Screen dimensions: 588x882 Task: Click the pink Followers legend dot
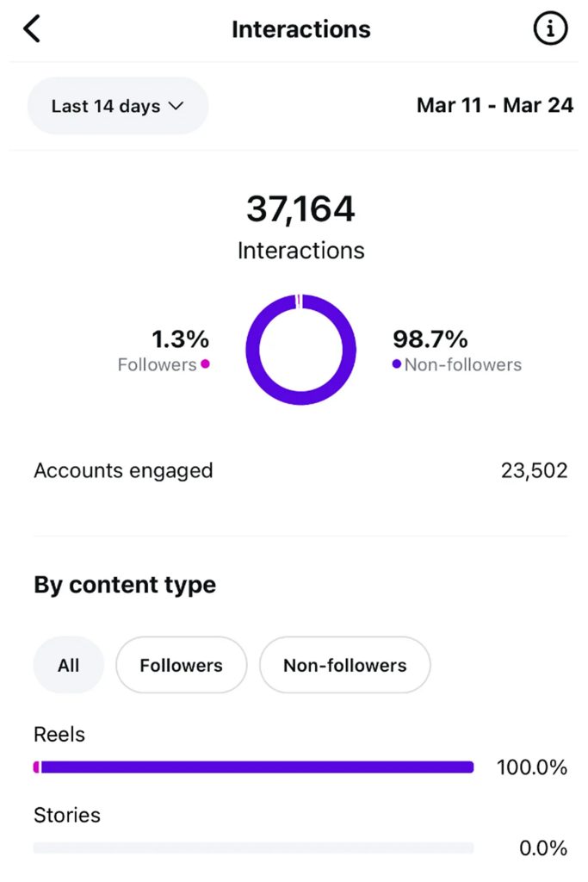point(205,364)
